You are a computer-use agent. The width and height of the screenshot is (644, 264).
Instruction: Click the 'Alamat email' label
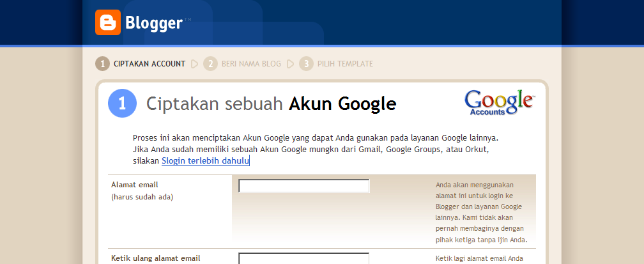134,185
